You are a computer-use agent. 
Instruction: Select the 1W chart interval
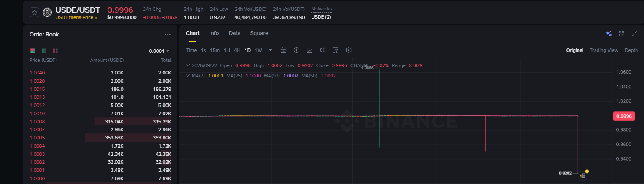[259, 50]
